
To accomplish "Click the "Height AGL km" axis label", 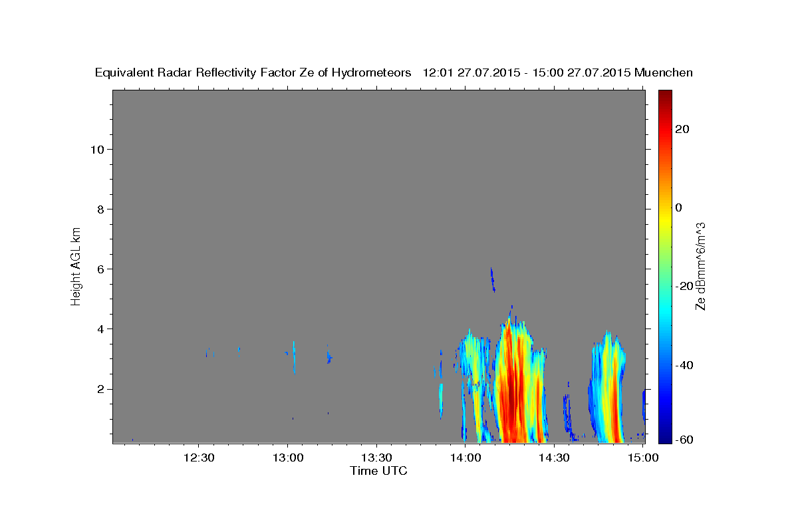I will click(x=76, y=265).
